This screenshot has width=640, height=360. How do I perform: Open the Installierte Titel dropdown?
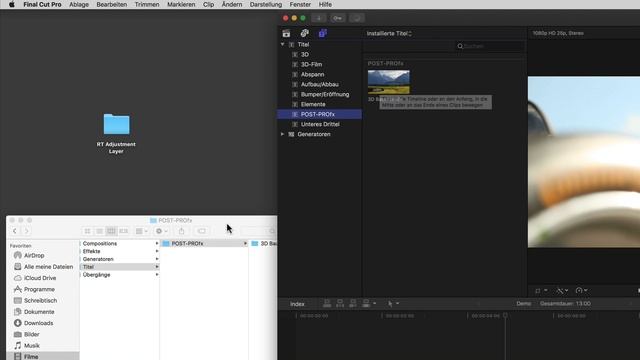(389, 33)
